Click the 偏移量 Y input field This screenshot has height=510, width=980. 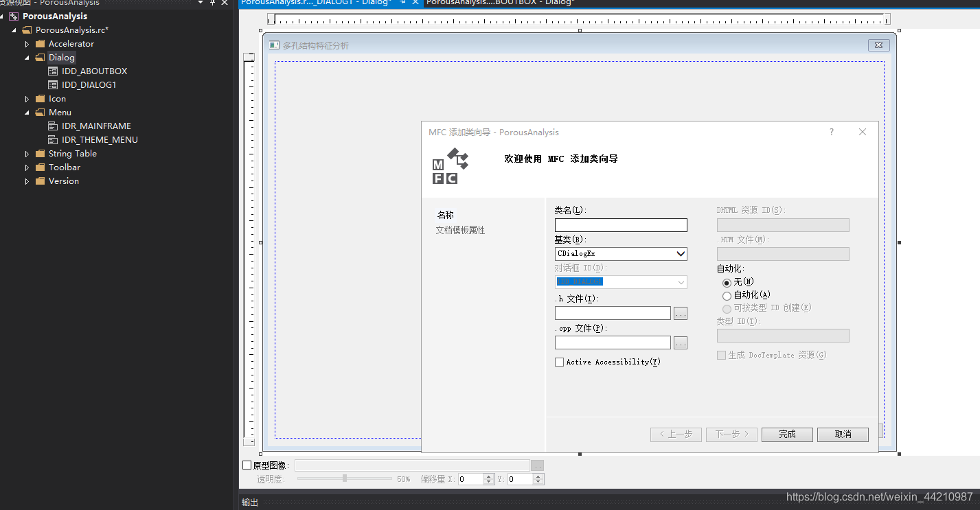[521, 479]
